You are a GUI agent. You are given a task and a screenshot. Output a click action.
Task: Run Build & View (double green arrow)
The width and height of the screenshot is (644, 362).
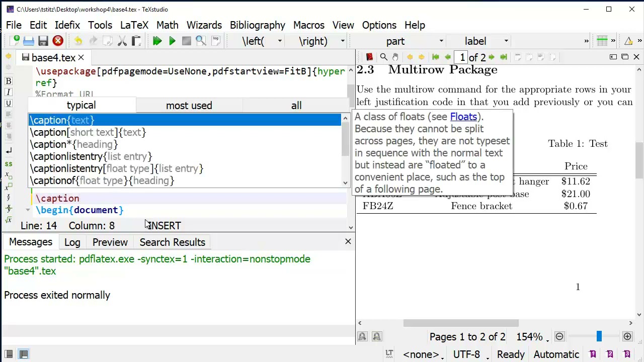(157, 41)
